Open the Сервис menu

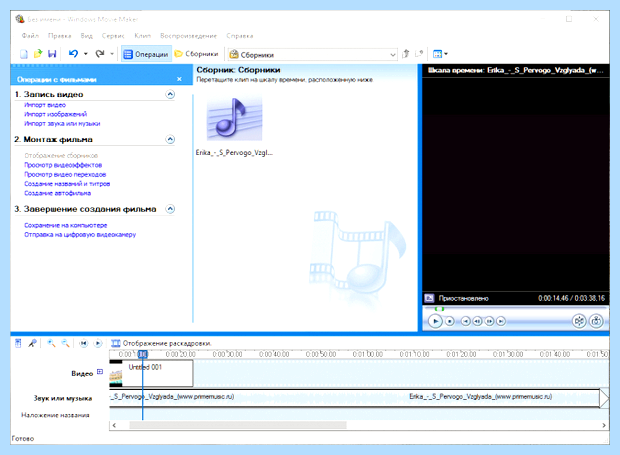113,36
